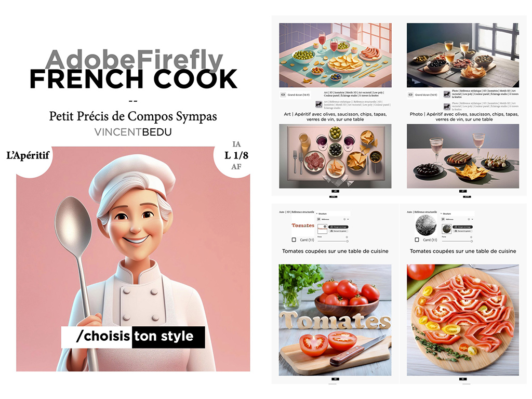Click the widescreen aspect ratio icon under the Photo aperitif image
Image resolution: width=532 pixels, height=399 pixels.
(x=410, y=95)
